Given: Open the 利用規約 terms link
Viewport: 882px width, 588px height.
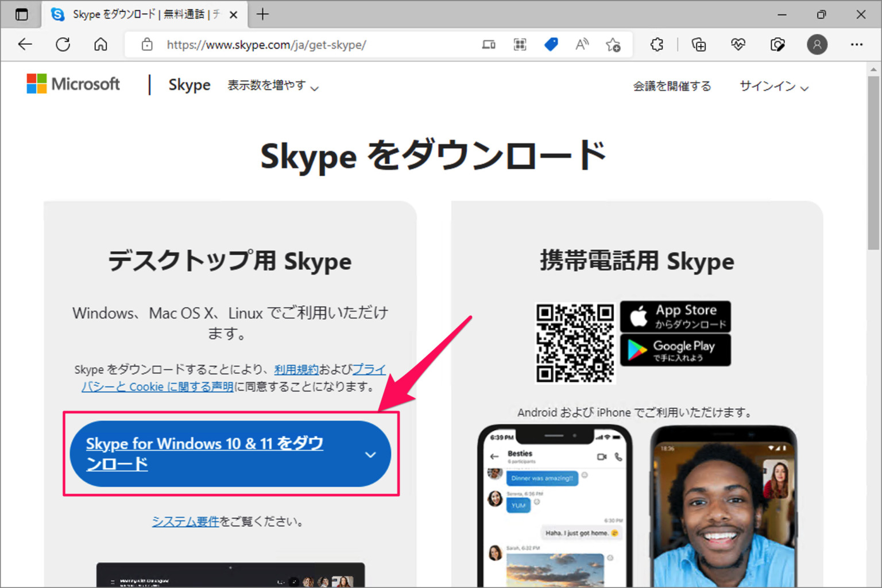Looking at the screenshot, I should (297, 369).
